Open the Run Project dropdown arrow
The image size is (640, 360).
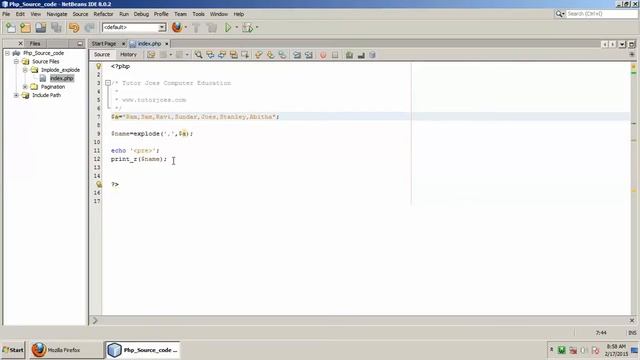(237, 27)
